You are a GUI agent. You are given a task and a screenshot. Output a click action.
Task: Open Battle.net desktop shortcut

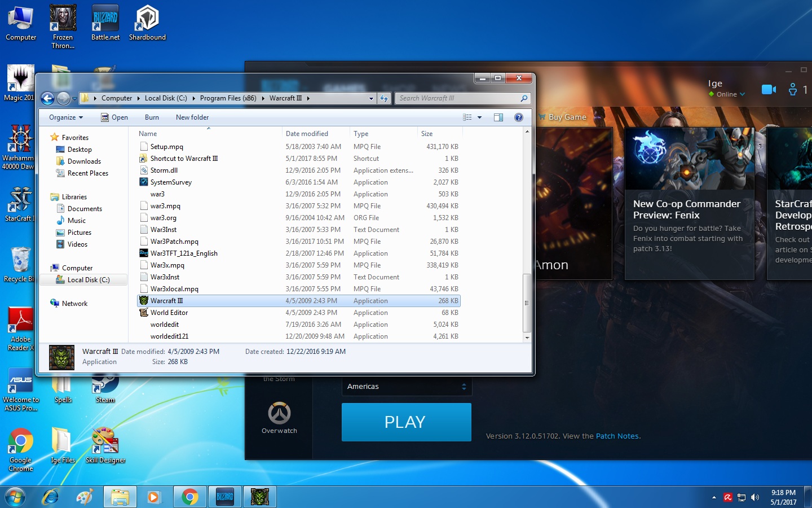(105, 24)
